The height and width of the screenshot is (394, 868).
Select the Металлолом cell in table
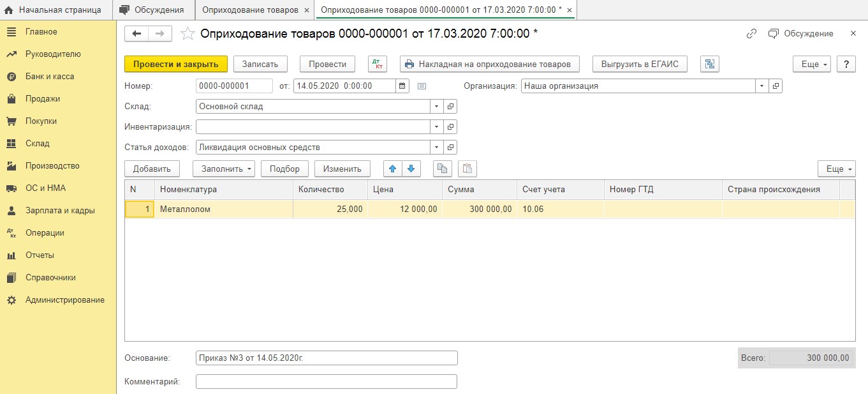pos(223,209)
